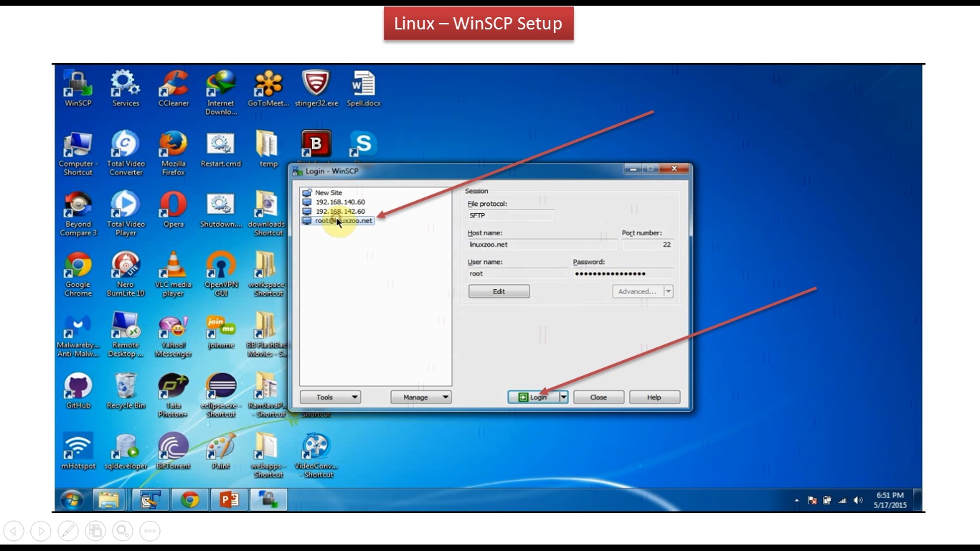Select the stinger32.exe desktop icon
This screenshot has height=551, width=980.
pyautogui.click(x=316, y=88)
